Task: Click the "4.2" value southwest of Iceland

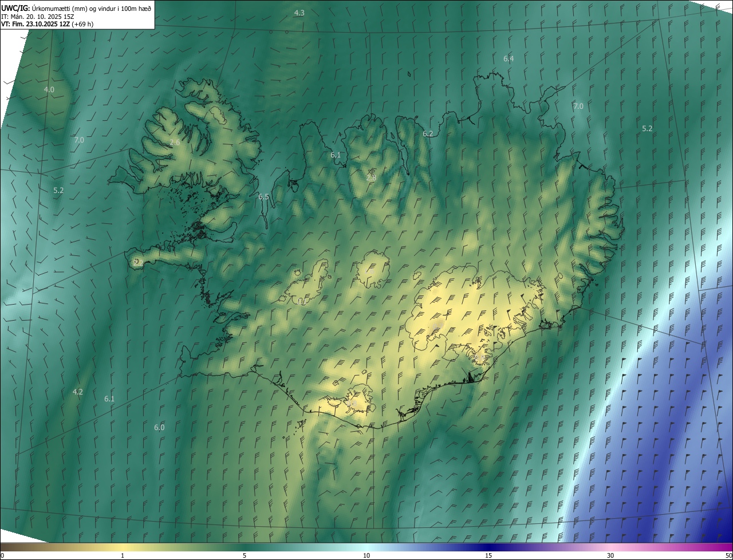Action: [78, 392]
